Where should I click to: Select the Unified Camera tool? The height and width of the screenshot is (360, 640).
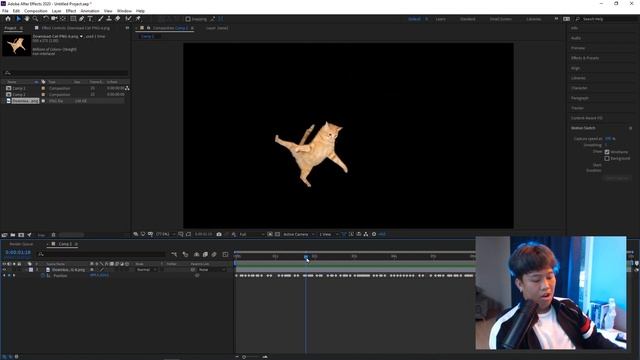click(x=54, y=19)
